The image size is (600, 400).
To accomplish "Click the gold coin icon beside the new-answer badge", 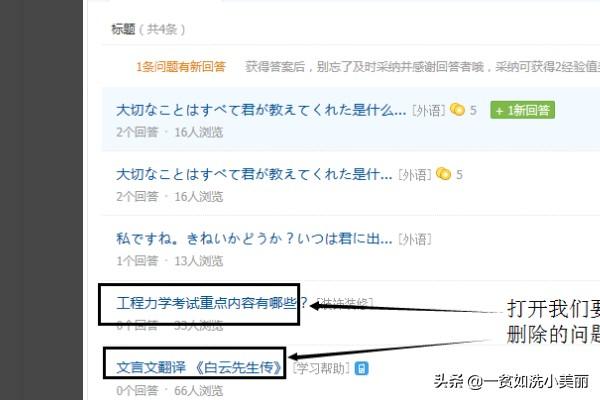I will (457, 110).
